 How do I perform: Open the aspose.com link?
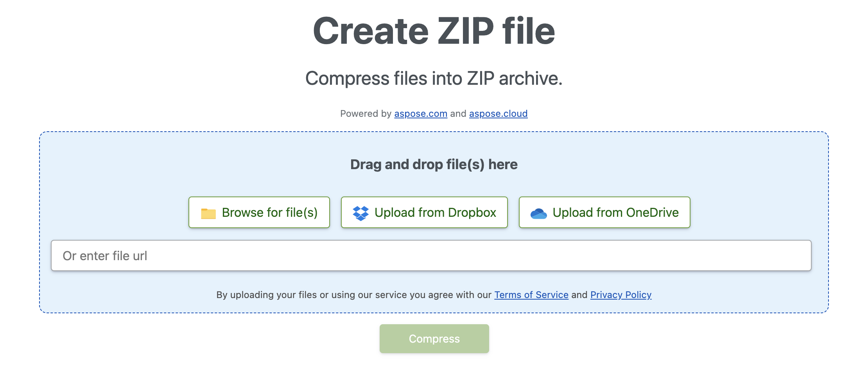pyautogui.click(x=420, y=114)
